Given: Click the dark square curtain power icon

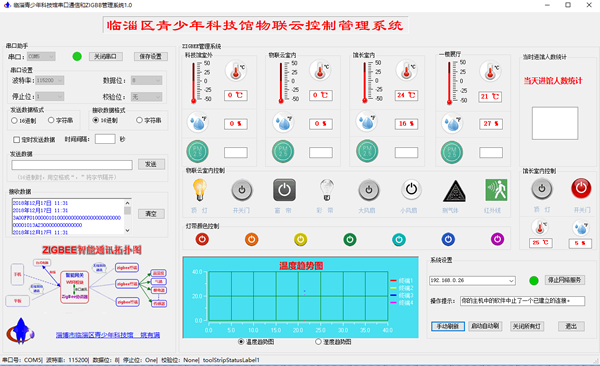Looking at the screenshot, I should tap(284, 190).
